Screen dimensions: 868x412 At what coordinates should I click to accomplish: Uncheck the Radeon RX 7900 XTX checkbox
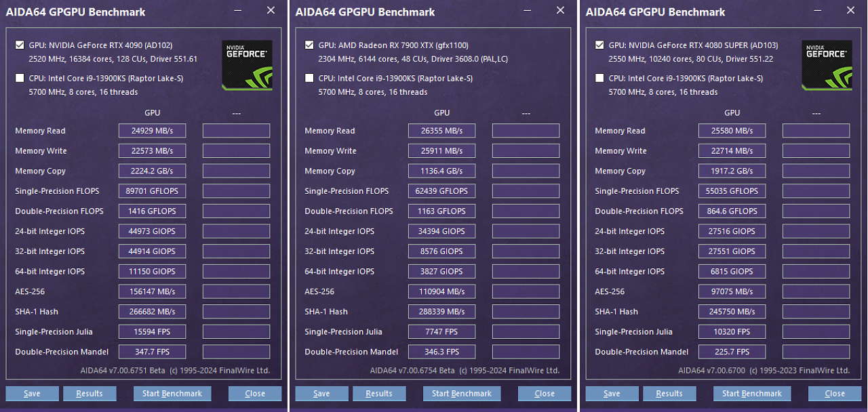tap(309, 45)
